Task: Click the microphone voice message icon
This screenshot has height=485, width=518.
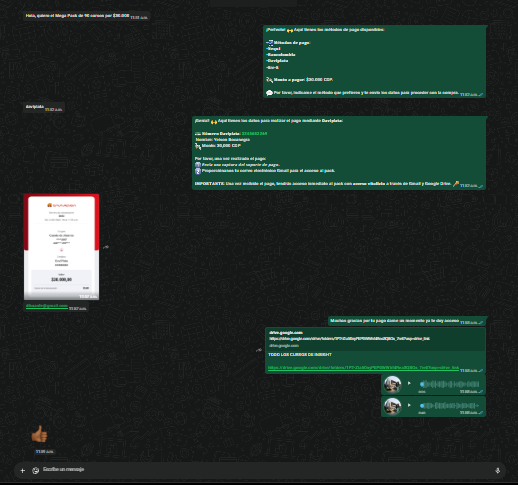Action: (x=497, y=470)
